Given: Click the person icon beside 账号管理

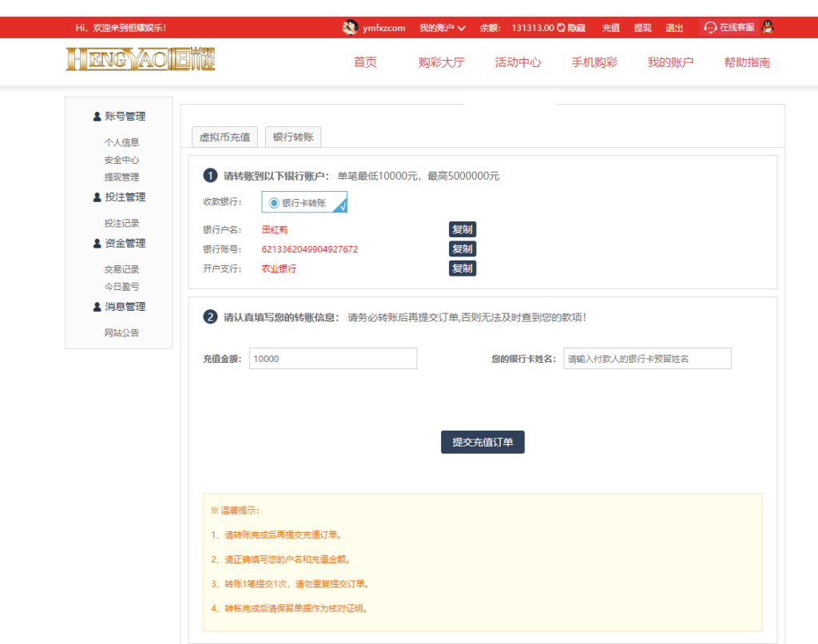Looking at the screenshot, I should [97, 117].
